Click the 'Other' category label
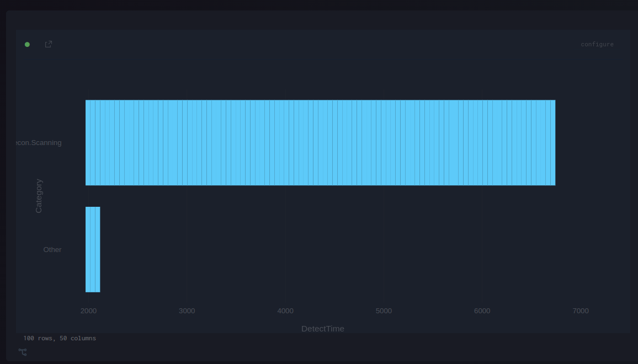The height and width of the screenshot is (364, 638). click(52, 250)
